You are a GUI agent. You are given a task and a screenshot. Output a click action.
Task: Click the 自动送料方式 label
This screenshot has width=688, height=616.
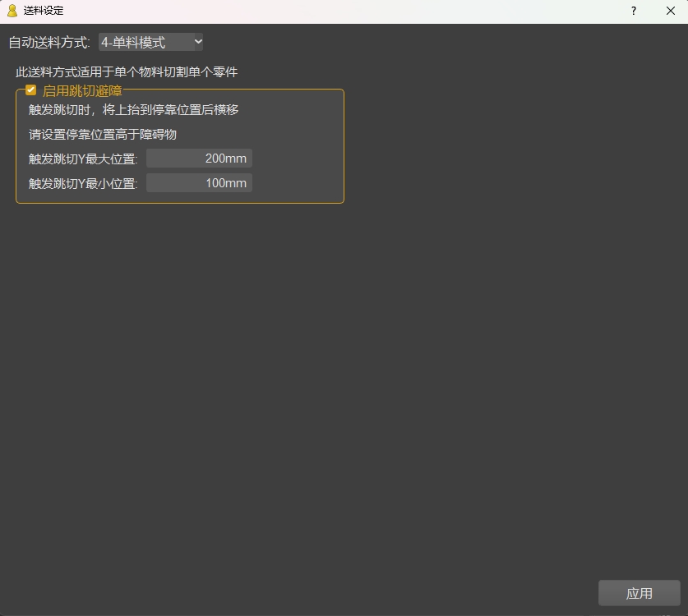click(49, 43)
